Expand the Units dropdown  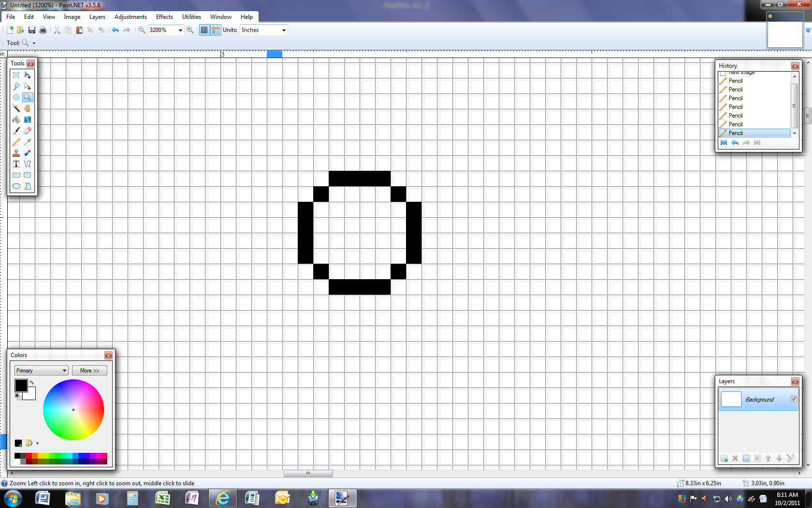(284, 30)
